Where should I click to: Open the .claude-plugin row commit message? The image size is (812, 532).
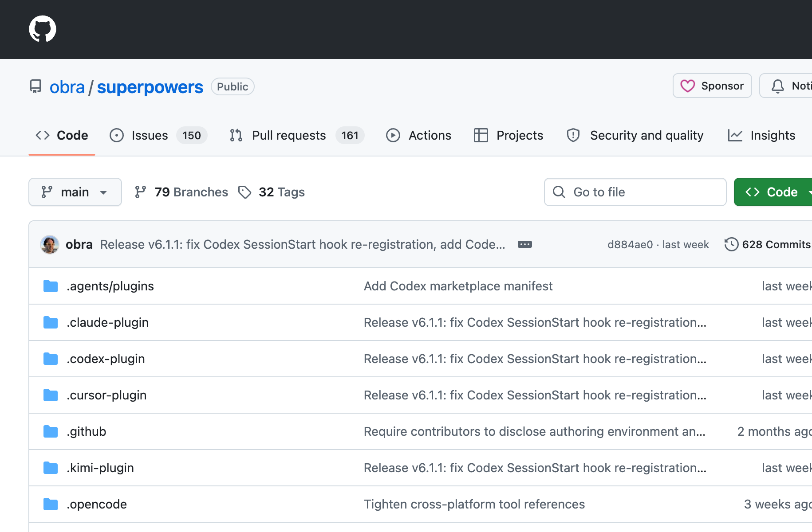535,322
